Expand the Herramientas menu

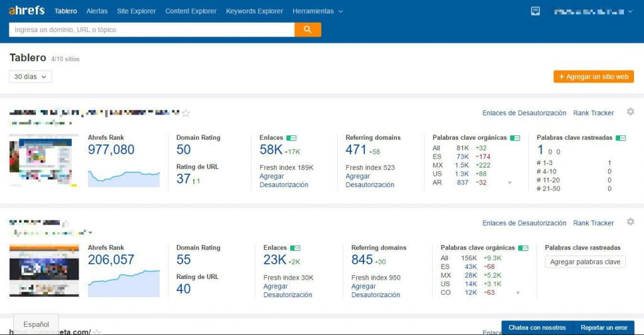click(318, 11)
